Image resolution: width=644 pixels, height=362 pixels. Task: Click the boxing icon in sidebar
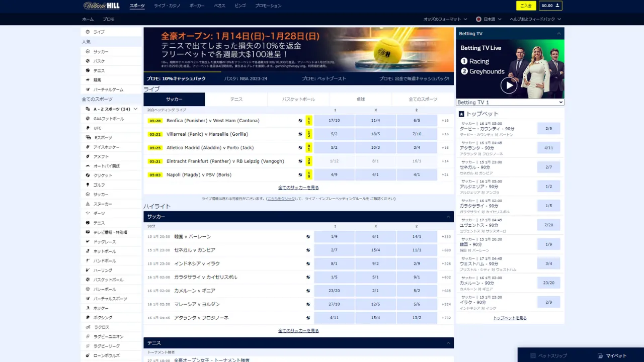pos(88,318)
